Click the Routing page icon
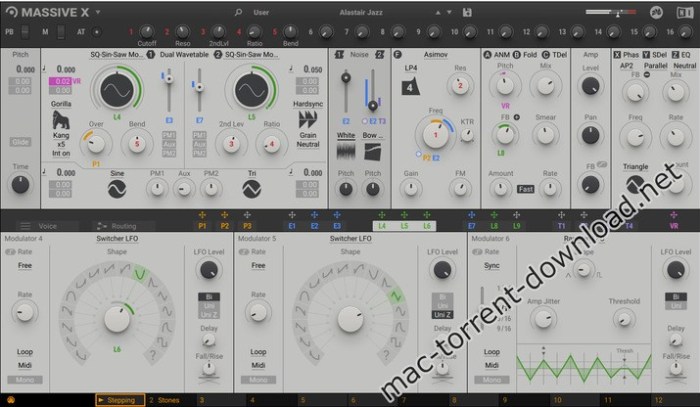 click(x=102, y=226)
